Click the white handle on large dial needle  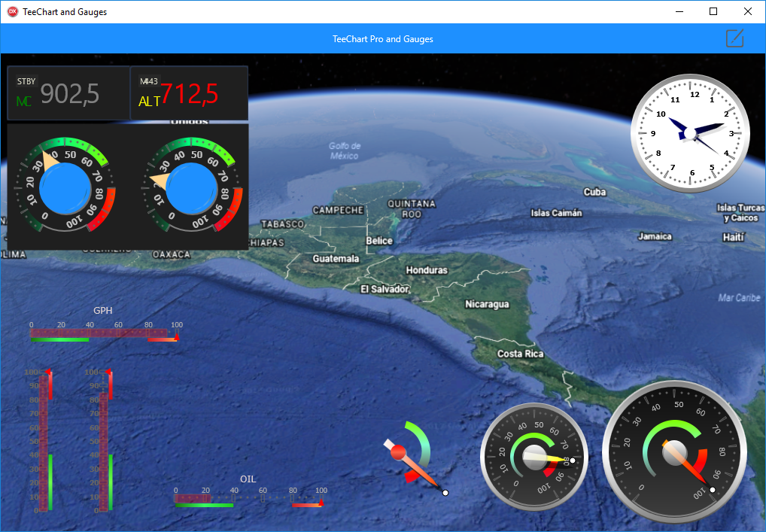coord(713,489)
